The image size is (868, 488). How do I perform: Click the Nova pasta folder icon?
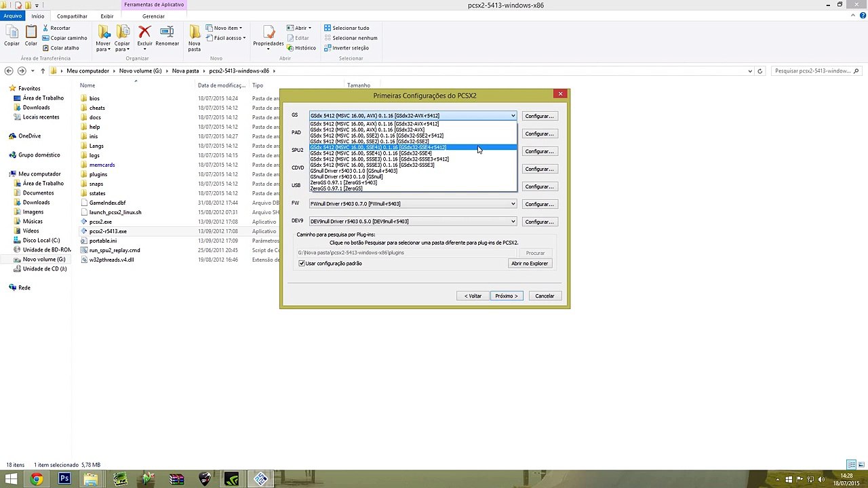point(195,33)
